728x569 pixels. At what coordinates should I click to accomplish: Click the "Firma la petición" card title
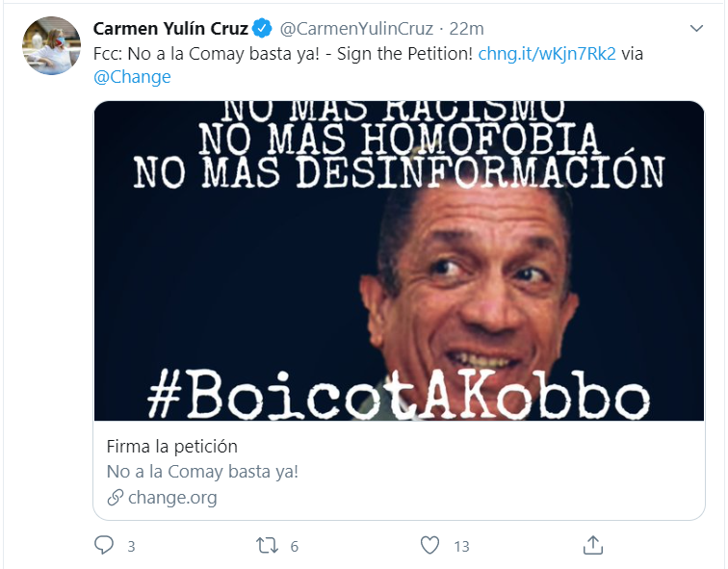[x=171, y=447]
